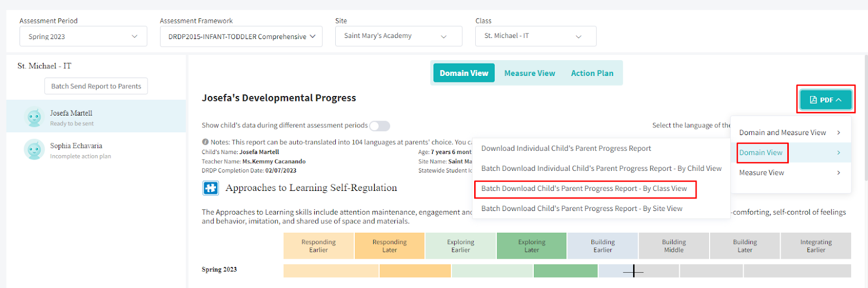Click Sophia Echavaria's avatar icon
This screenshot has width=868, height=288.
point(34,150)
